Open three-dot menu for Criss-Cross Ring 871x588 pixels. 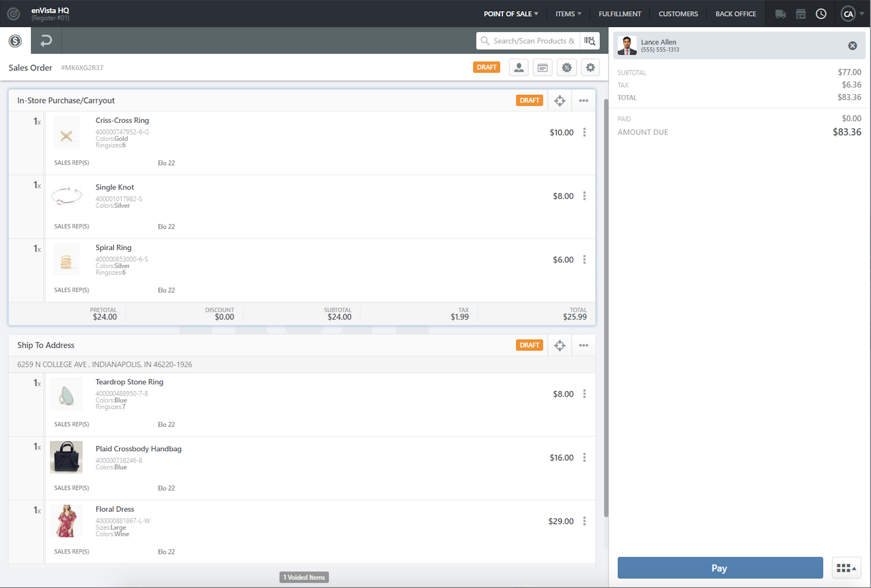click(584, 132)
